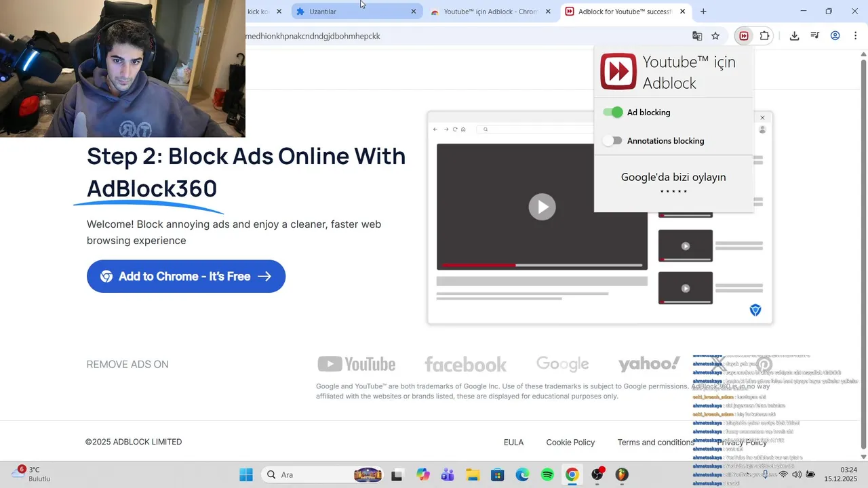Click the address bar URL text
Screen dimensions: 868x488
313,36
